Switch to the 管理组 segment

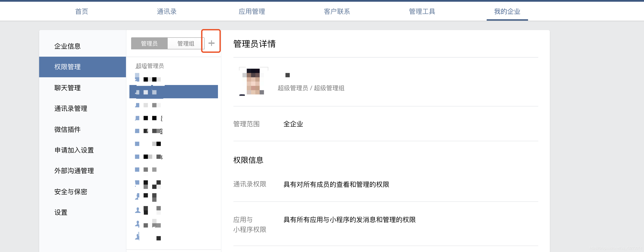(x=186, y=43)
